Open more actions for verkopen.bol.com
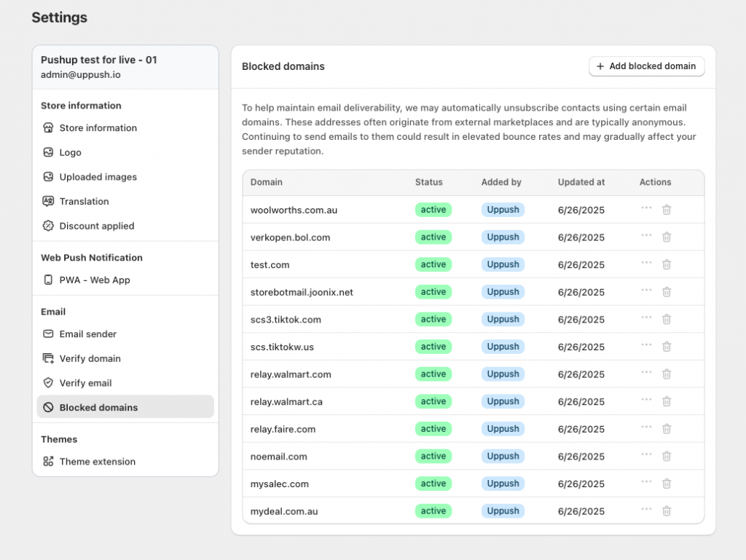Screen dimensions: 746x560 (646, 237)
